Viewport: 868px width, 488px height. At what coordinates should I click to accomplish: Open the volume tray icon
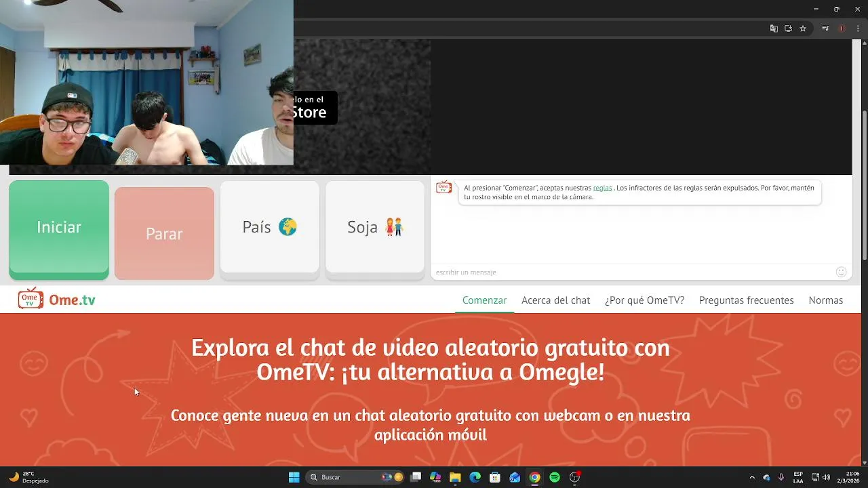point(826,477)
